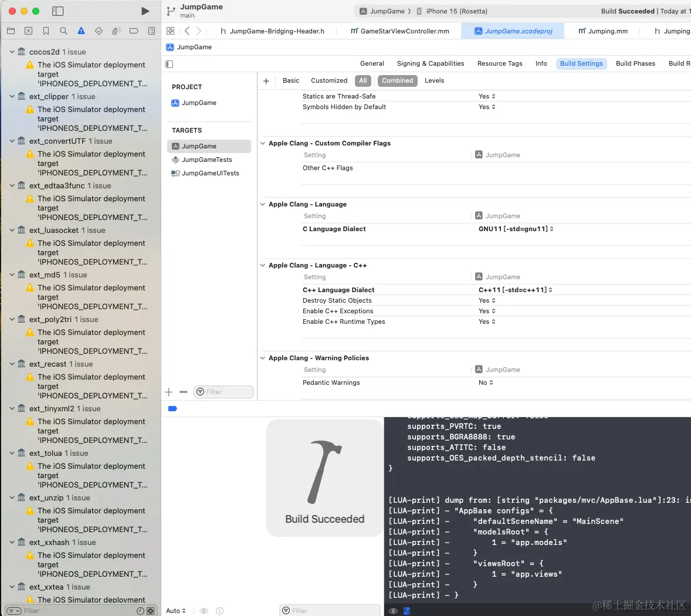
Task: Collapse the Apple Clang - Language section
Action: 263,204
